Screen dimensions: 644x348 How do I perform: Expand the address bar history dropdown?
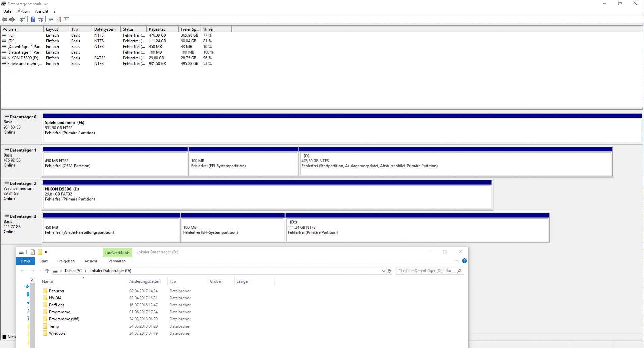pos(384,271)
